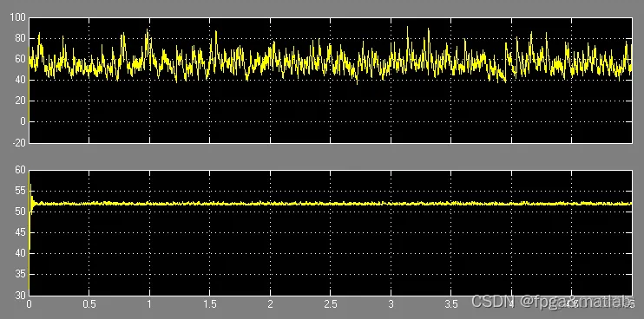The image size is (644, 319).
Task: Click the 45 tick label on lower plot
Action: point(21,233)
